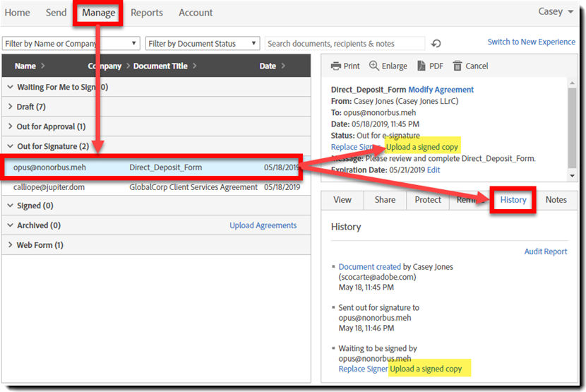Click the Edit expiration date link
586x392 pixels.
433,170
